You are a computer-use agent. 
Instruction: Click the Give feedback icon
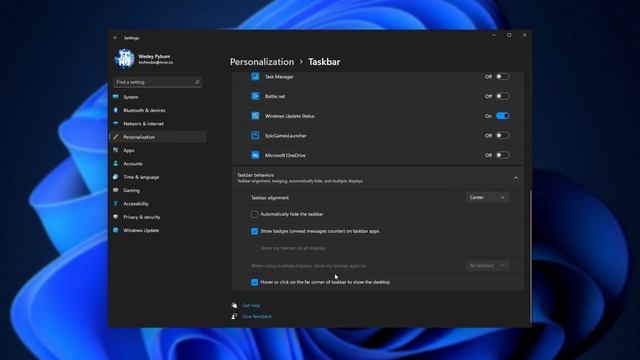[x=234, y=316]
